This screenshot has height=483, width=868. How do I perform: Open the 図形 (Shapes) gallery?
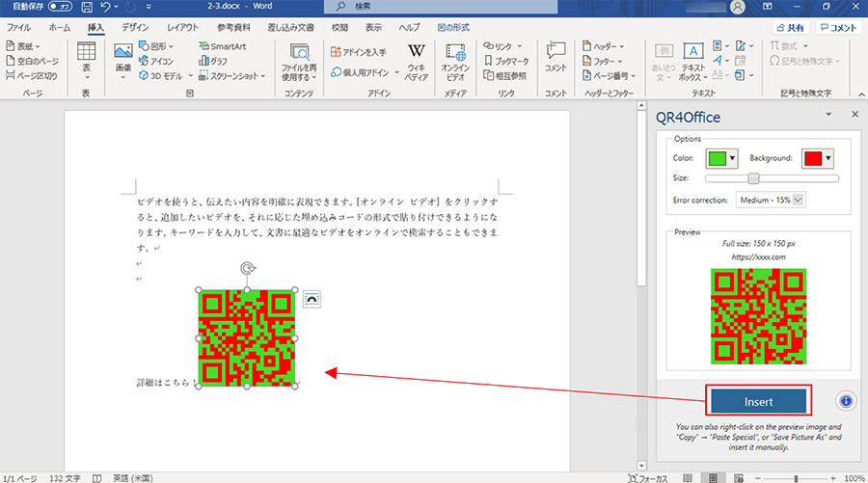(156, 46)
